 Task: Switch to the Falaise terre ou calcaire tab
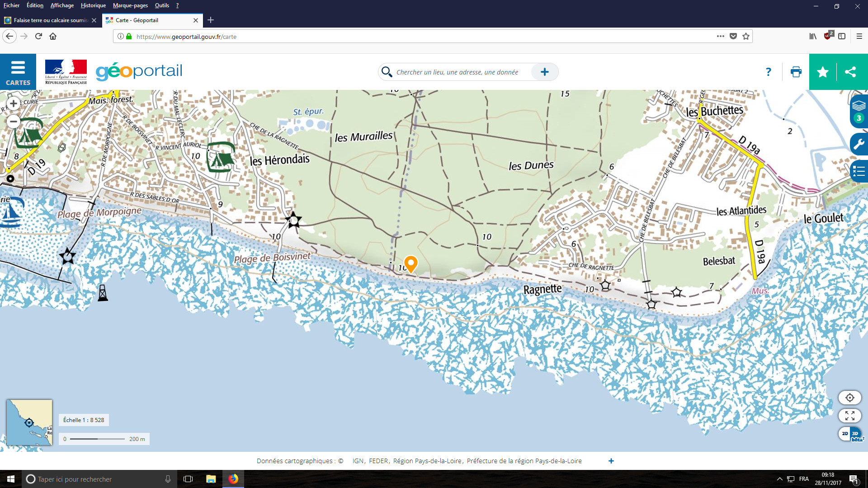[x=50, y=20]
